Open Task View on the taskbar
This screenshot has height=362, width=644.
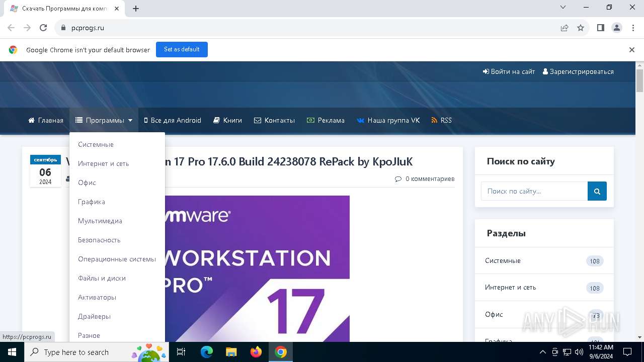click(x=181, y=352)
